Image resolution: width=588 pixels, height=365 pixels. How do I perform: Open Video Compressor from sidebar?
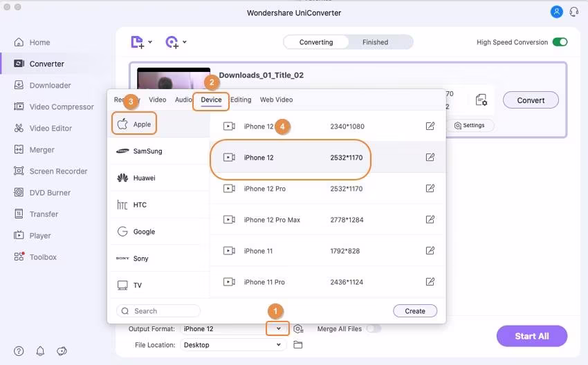54,106
